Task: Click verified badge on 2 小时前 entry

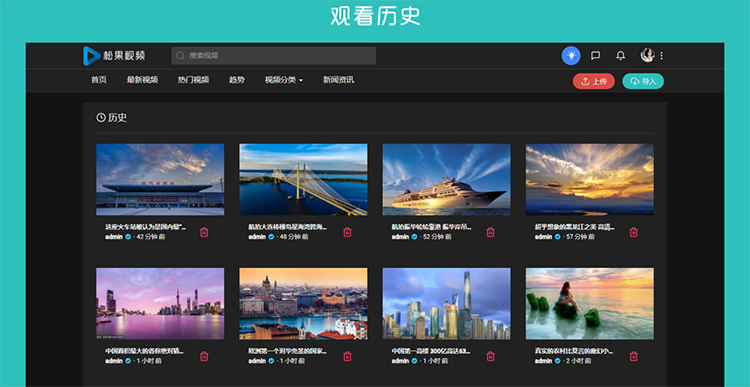Action: click(558, 361)
